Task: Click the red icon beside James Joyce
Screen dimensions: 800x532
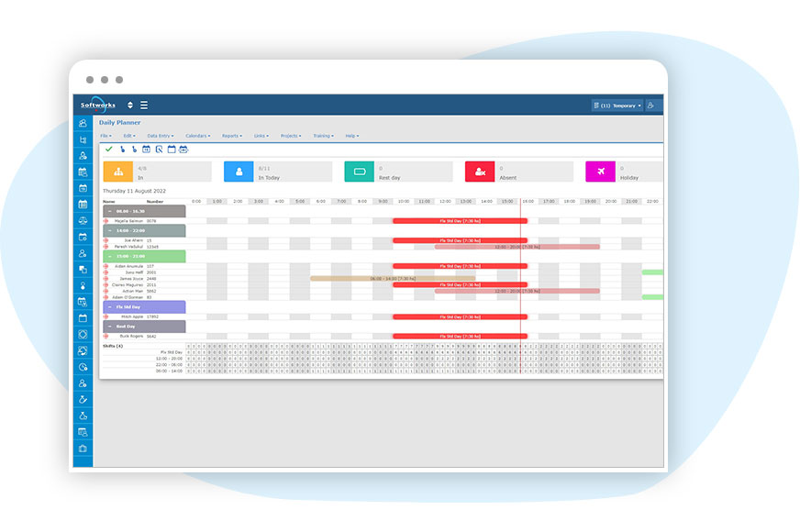Action: [106, 279]
